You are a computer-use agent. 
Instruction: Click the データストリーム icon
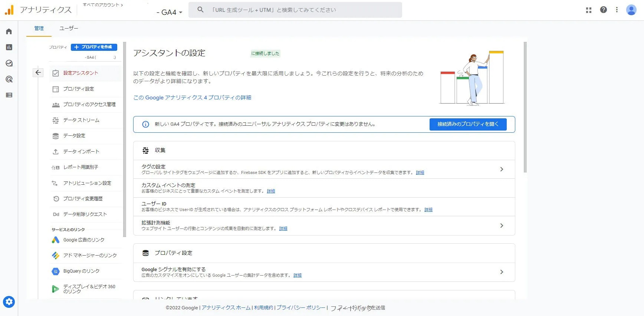(x=56, y=121)
